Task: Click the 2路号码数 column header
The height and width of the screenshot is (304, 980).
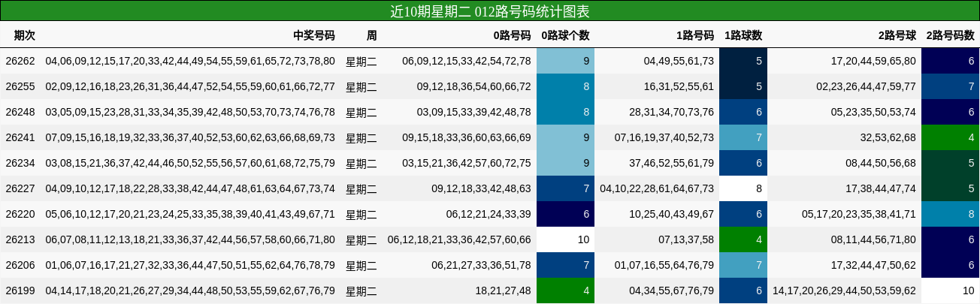Action: coord(950,35)
